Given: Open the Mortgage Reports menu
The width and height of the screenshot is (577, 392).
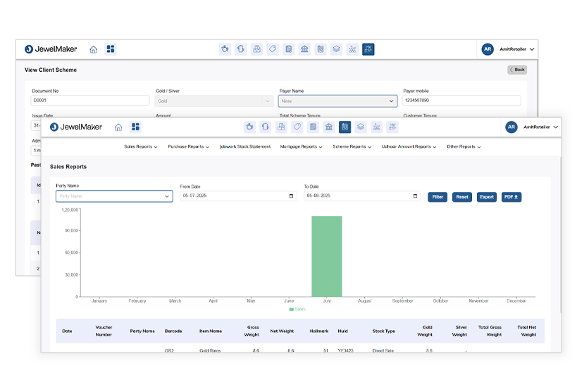Looking at the screenshot, I should click(x=302, y=147).
